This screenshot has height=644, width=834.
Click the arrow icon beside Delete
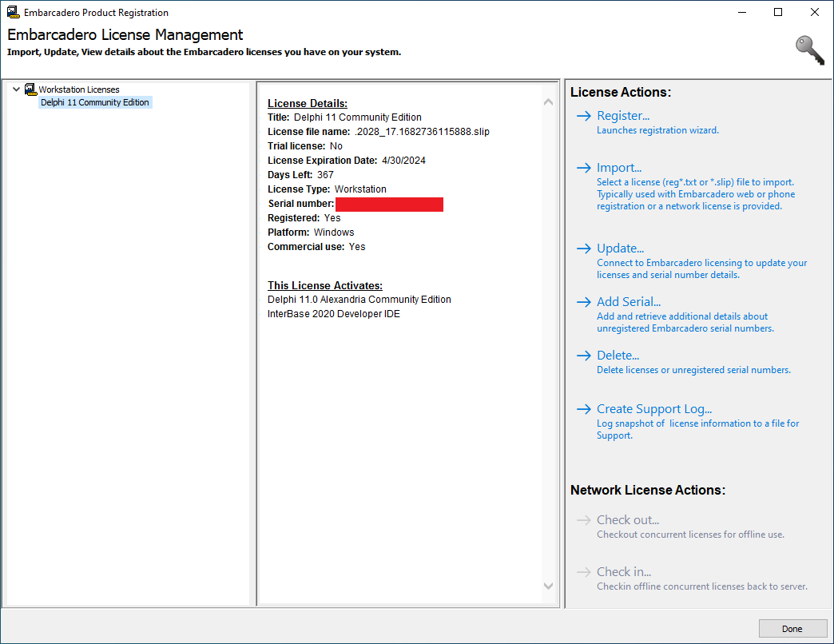point(582,356)
